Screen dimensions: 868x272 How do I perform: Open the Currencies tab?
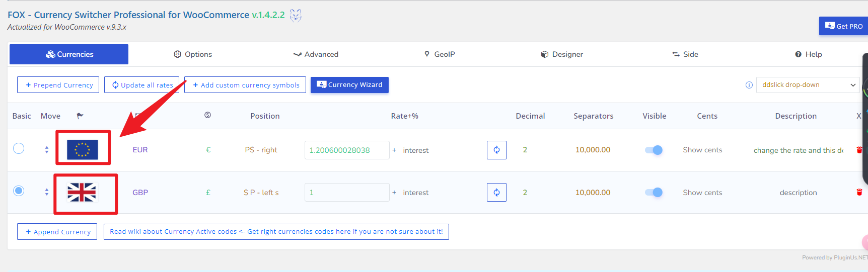pyautogui.click(x=69, y=54)
